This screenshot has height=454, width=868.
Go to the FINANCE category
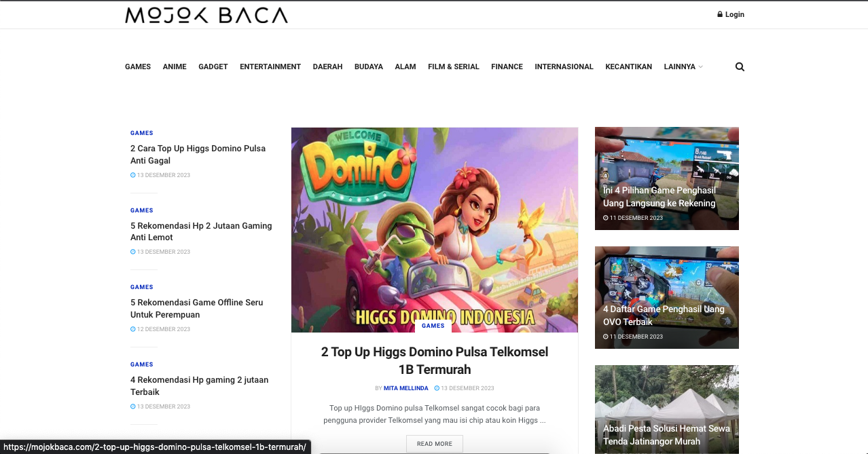coord(507,67)
